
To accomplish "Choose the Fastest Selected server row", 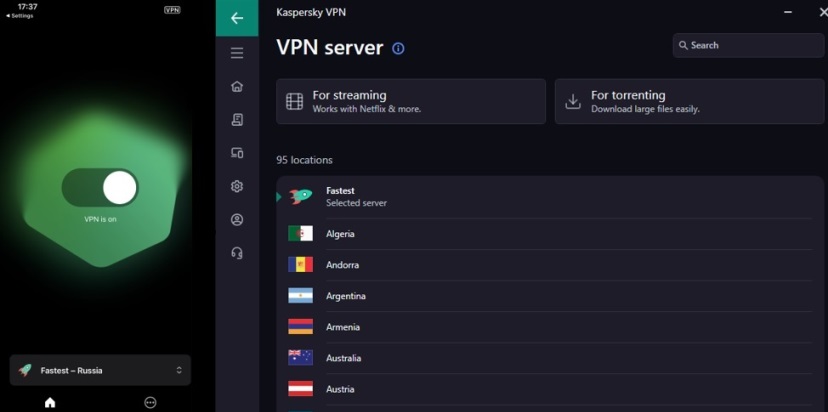I will [x=550, y=196].
